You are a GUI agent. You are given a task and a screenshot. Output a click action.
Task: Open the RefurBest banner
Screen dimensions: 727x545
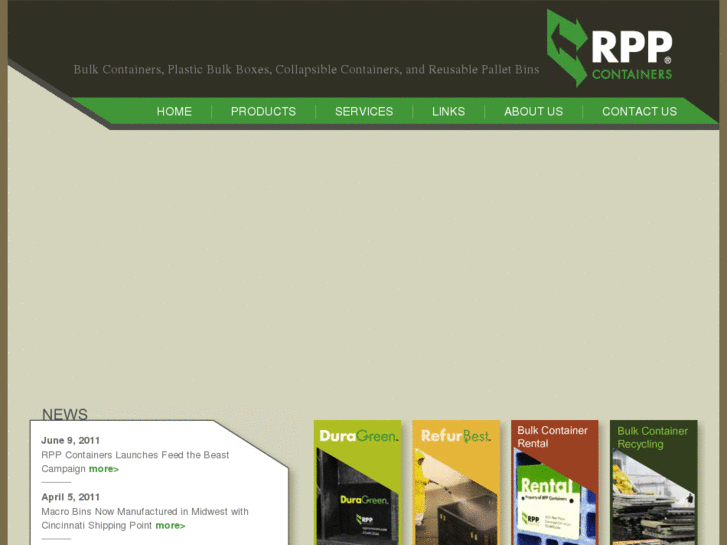pos(456,482)
